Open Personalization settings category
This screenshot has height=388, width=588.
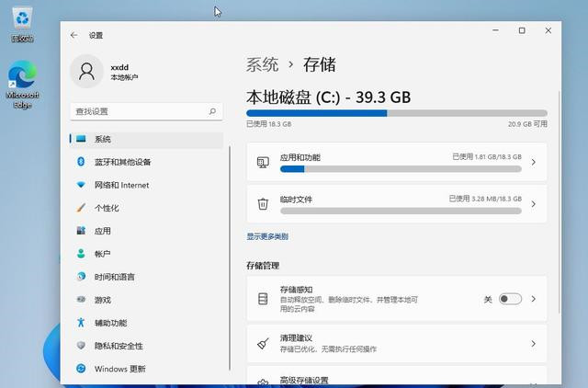[107, 208]
